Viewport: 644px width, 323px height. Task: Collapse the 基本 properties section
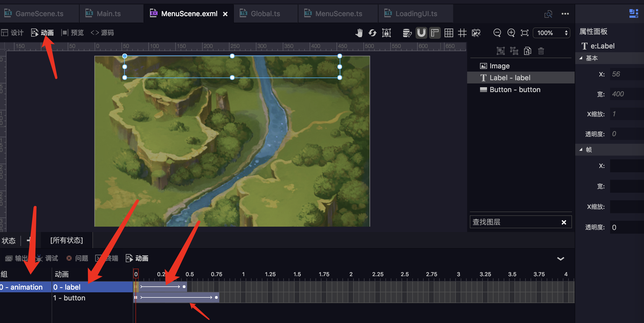click(581, 58)
